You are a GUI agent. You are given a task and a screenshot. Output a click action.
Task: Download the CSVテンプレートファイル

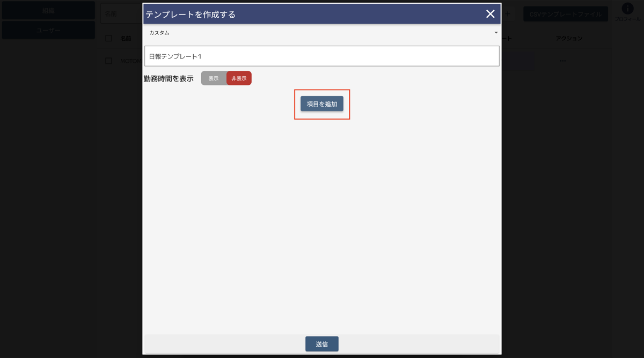[566, 13]
